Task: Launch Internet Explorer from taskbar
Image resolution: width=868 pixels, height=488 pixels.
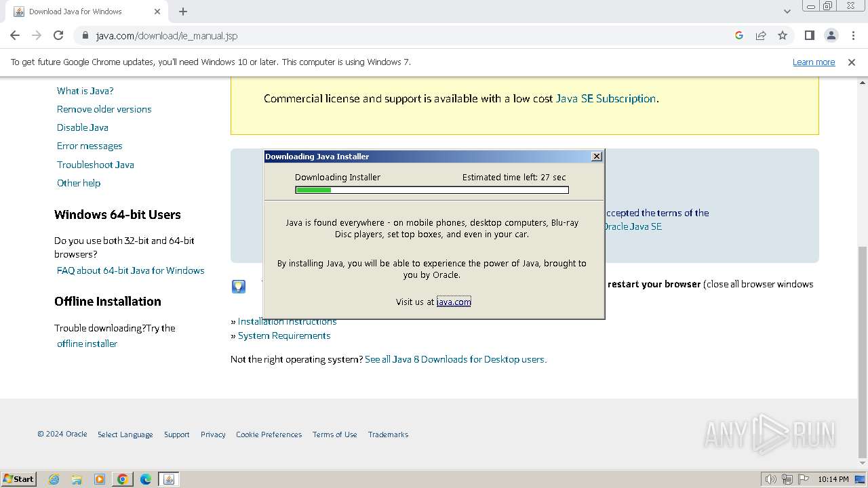Action: 54,479
